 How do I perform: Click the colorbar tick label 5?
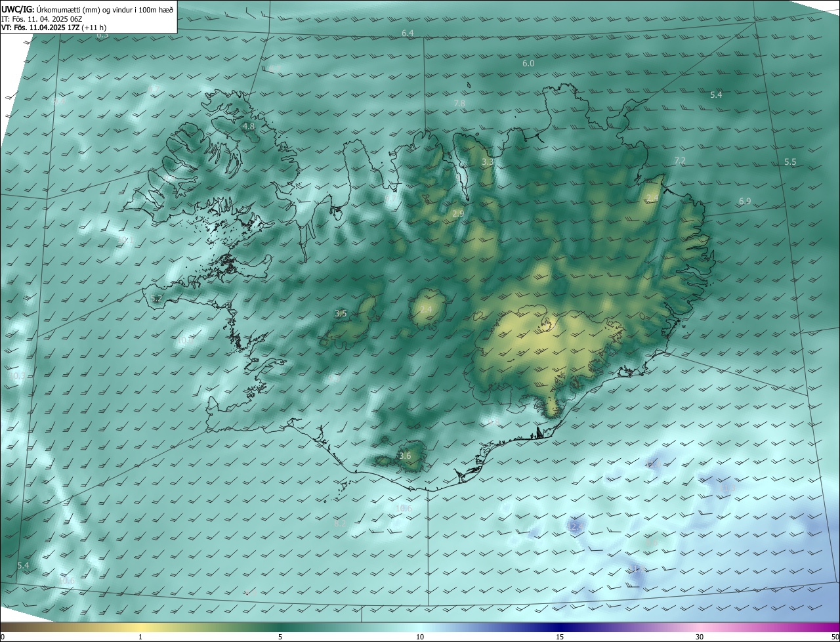[280, 637]
